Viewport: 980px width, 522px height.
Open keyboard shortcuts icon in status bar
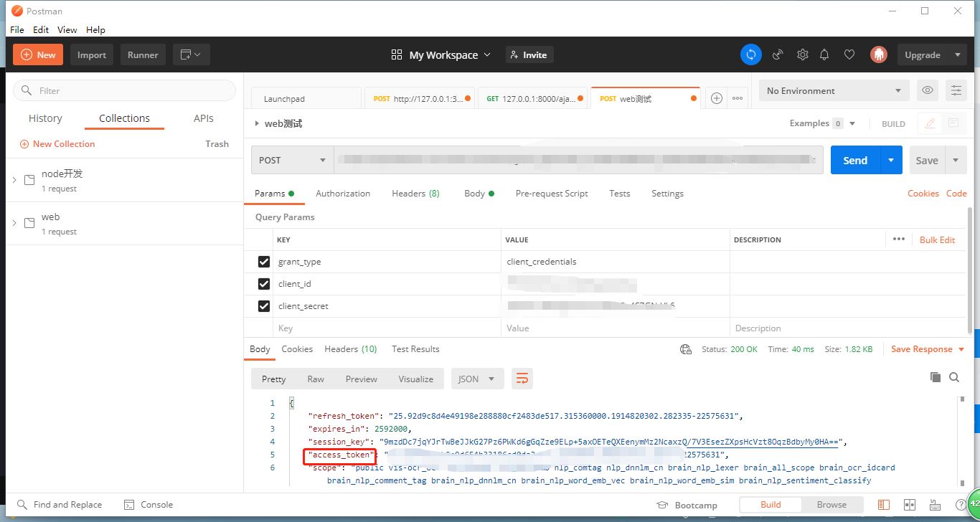tap(935, 505)
